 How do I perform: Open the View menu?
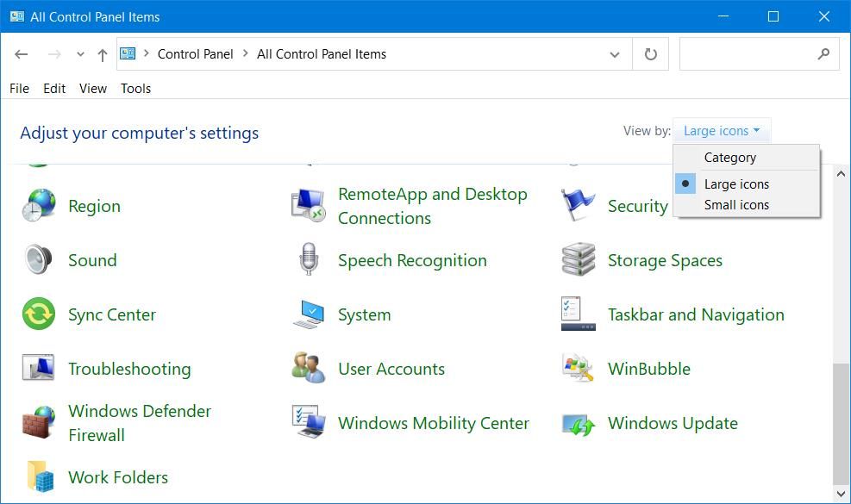pyautogui.click(x=92, y=88)
